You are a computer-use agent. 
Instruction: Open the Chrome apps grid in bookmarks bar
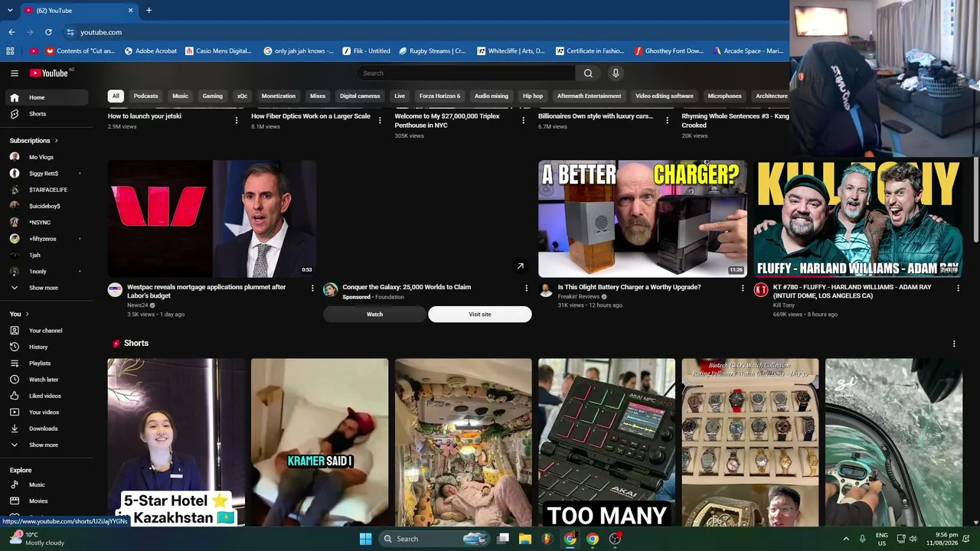pyautogui.click(x=10, y=51)
